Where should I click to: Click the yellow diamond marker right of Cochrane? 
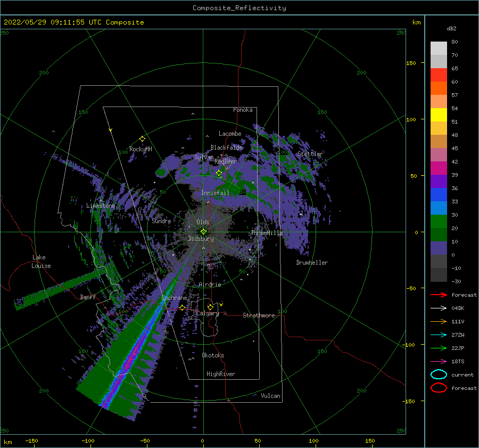pos(183,307)
